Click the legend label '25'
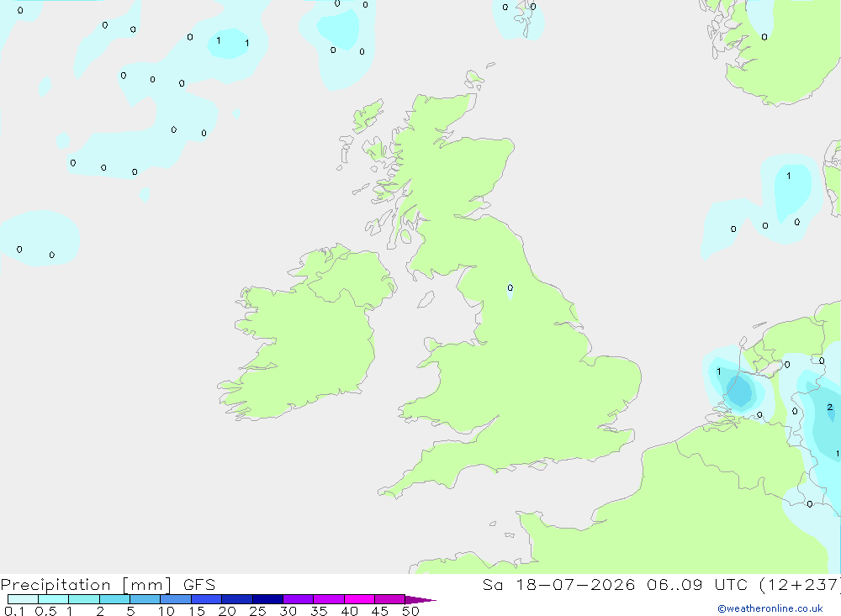 point(257,611)
